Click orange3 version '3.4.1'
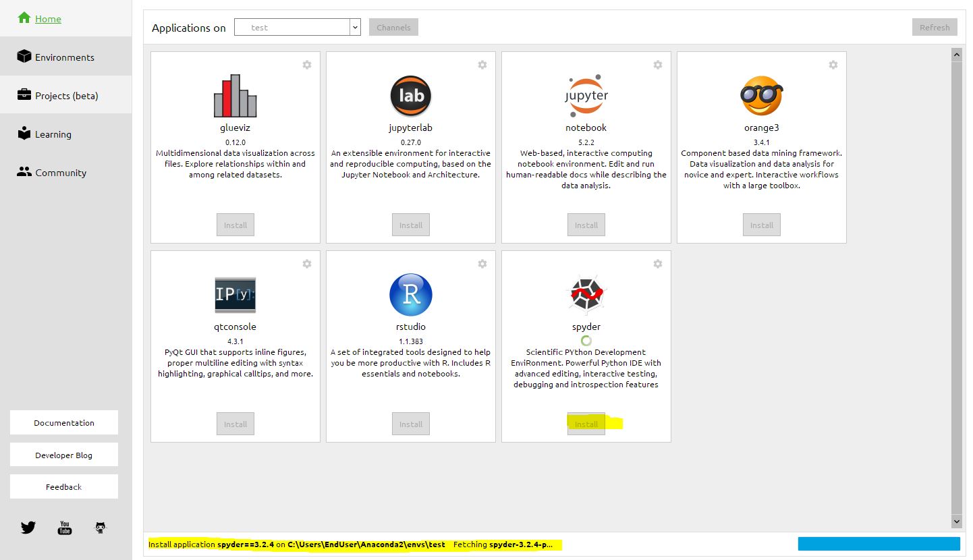Viewport: 973px width, 560px height. (762, 142)
